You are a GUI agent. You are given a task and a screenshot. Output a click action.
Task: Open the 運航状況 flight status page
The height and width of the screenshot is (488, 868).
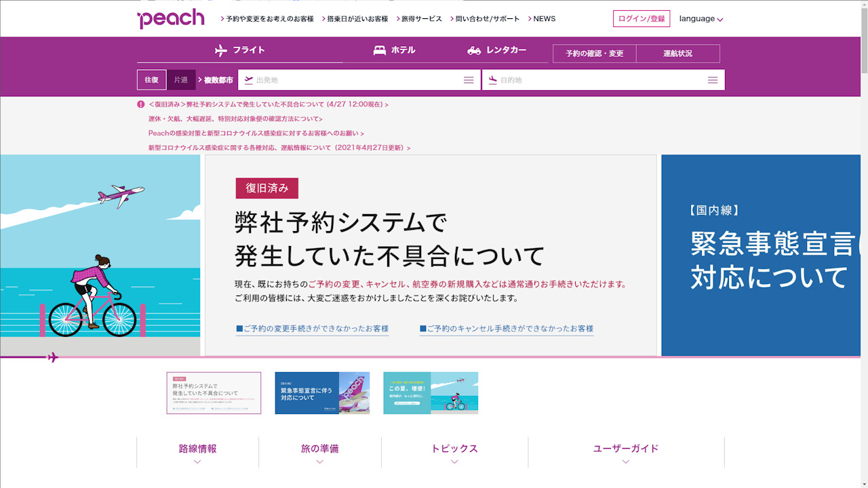click(x=677, y=53)
